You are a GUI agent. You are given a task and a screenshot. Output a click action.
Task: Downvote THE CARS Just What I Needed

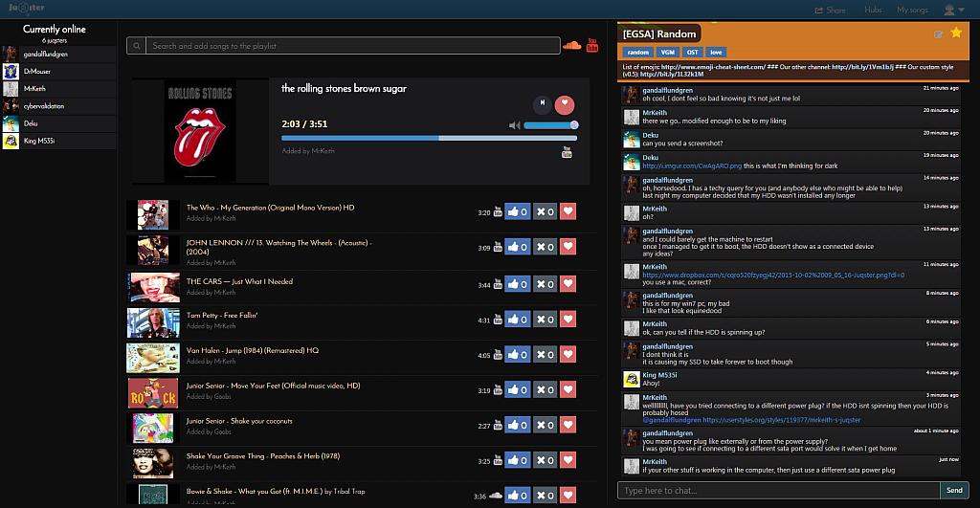[x=545, y=284]
